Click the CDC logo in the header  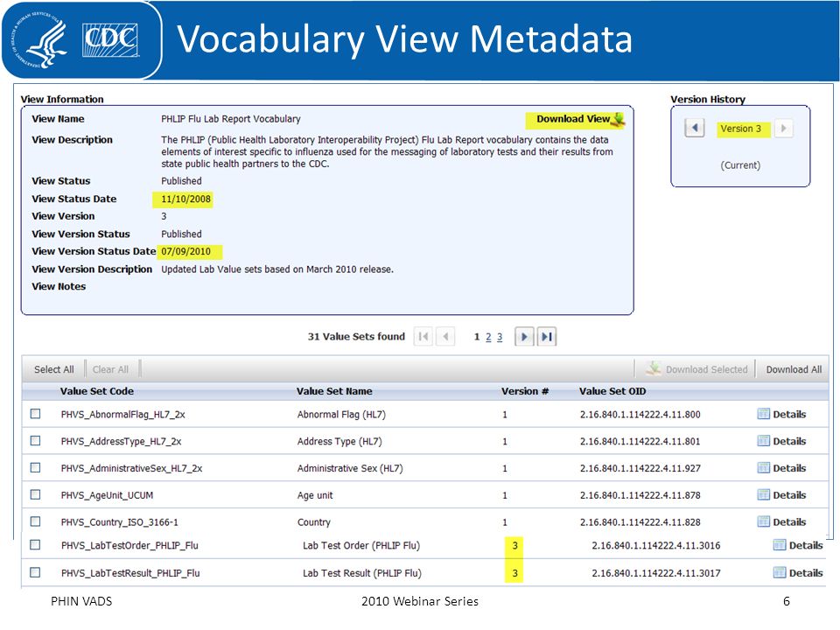click(x=110, y=39)
